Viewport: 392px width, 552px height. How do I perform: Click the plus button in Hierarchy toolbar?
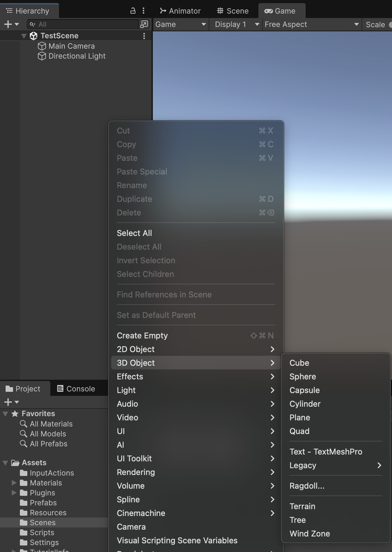(8, 24)
